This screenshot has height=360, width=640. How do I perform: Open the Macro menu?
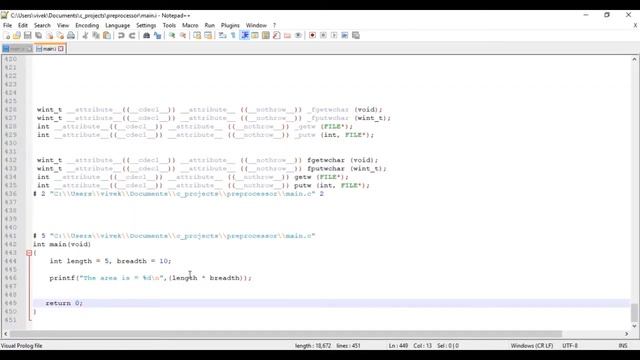(x=190, y=25)
